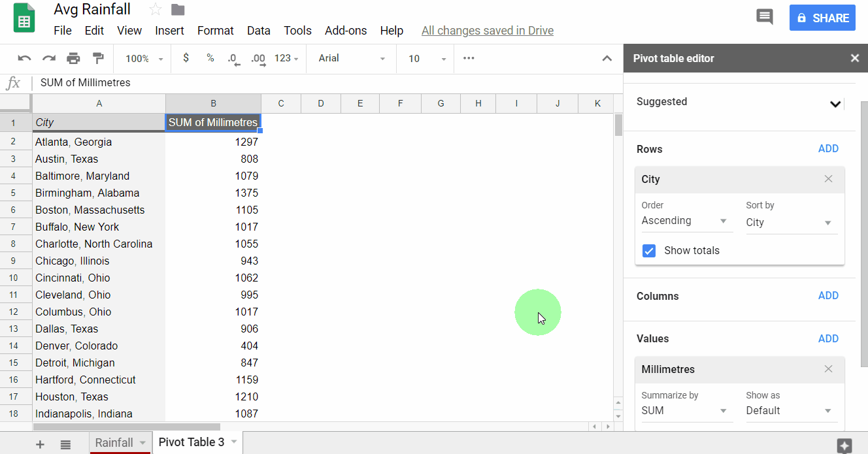Select row 10 header

[x=16, y=278]
